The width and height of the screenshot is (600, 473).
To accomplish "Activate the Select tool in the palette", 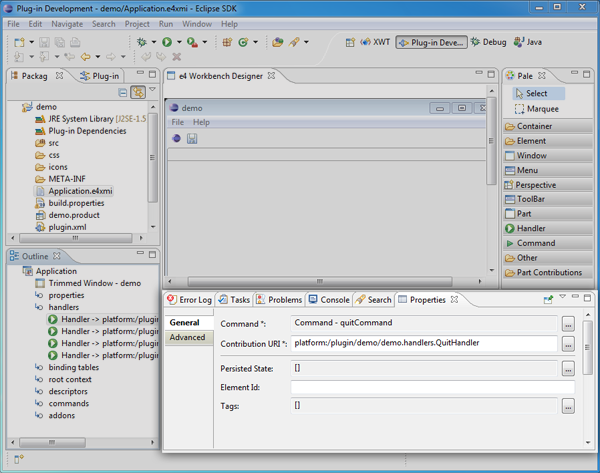I will [x=535, y=93].
